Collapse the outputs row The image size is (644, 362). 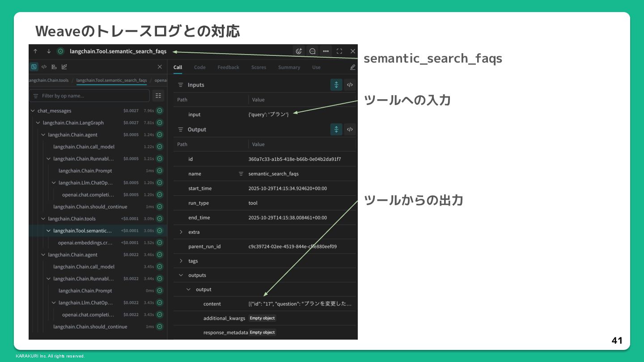point(181,275)
